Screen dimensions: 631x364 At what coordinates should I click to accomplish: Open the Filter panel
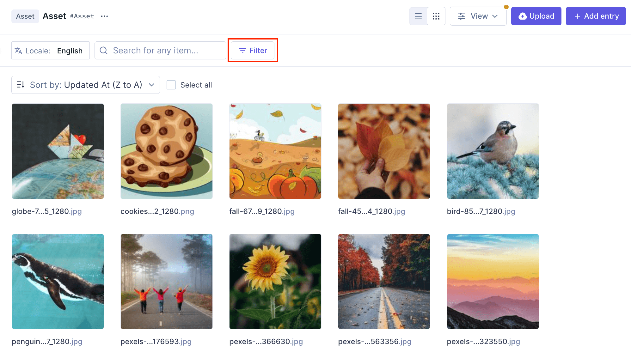pyautogui.click(x=253, y=50)
